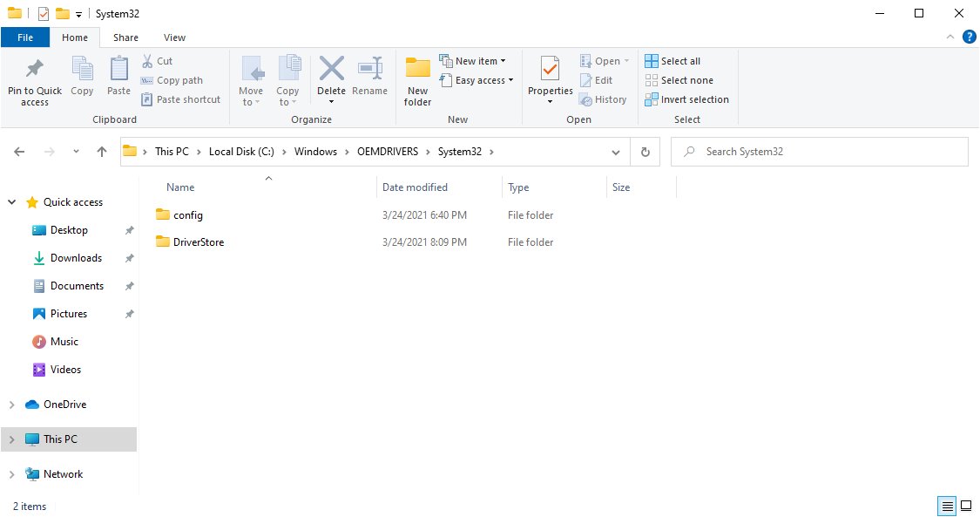Image resolution: width=980 pixels, height=517 pixels.
Task: Click title bar Properties checkmark icon
Action: (x=44, y=13)
